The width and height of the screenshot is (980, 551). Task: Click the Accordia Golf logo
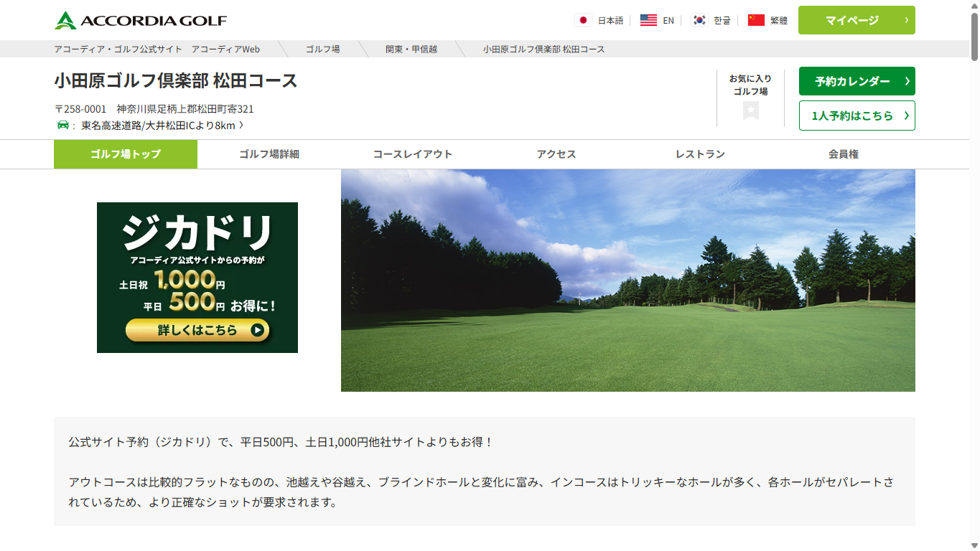click(x=140, y=20)
